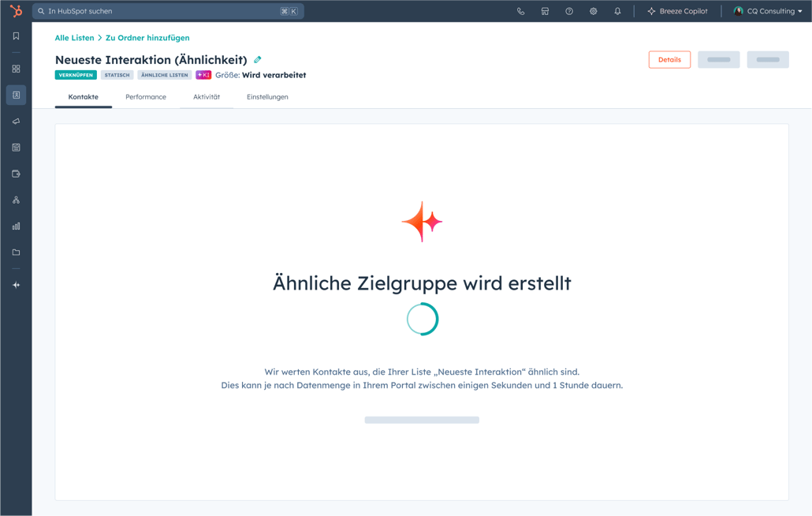Click the Breeze AI sparkle icon in sidebar
Image resolution: width=812 pixels, height=516 pixels.
16,285
